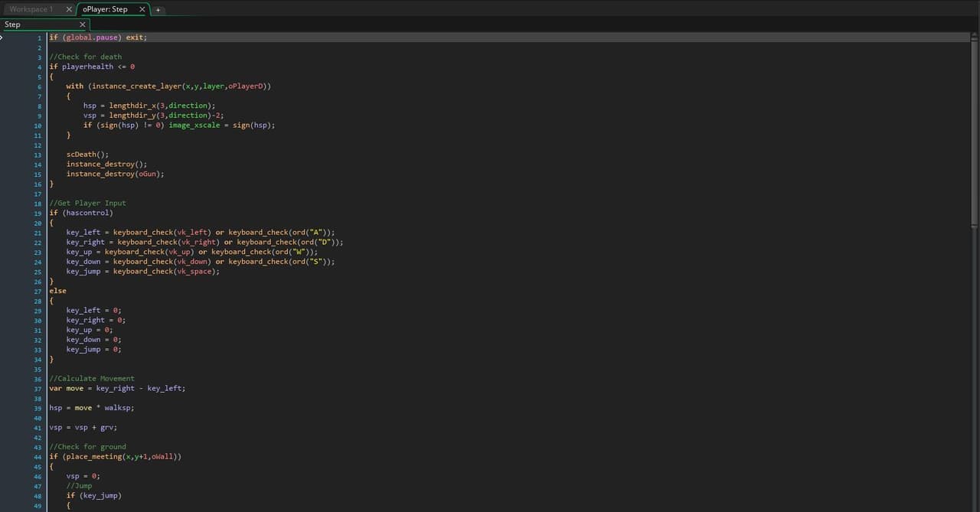980x512 pixels.
Task: Click the instance_destroy(oGun); code line
Action: tap(115, 174)
